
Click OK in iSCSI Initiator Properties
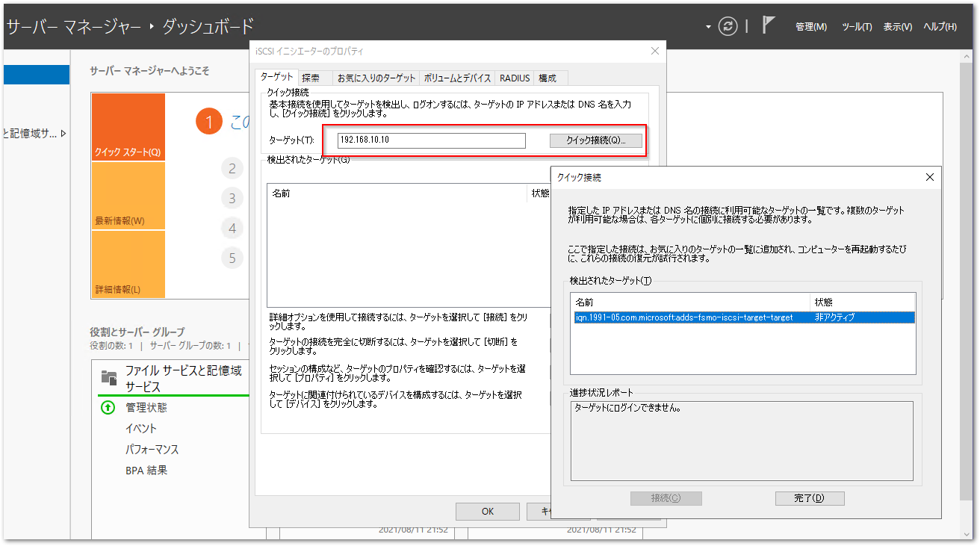pos(487,511)
